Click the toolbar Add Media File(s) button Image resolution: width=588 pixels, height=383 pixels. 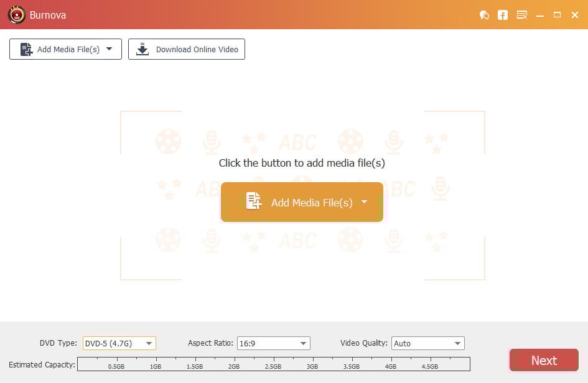(x=65, y=48)
